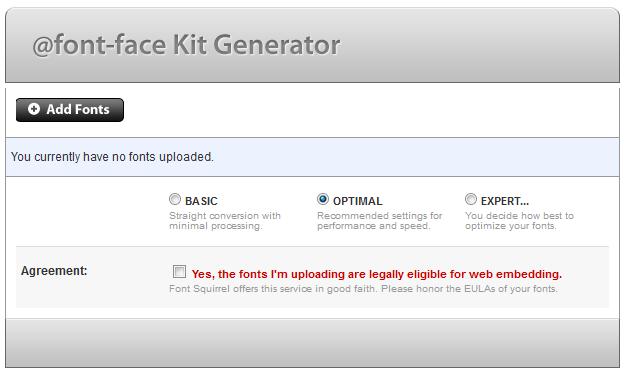Click the BASIC option label
Image resolution: width=624 pixels, height=371 pixels.
pyautogui.click(x=201, y=201)
